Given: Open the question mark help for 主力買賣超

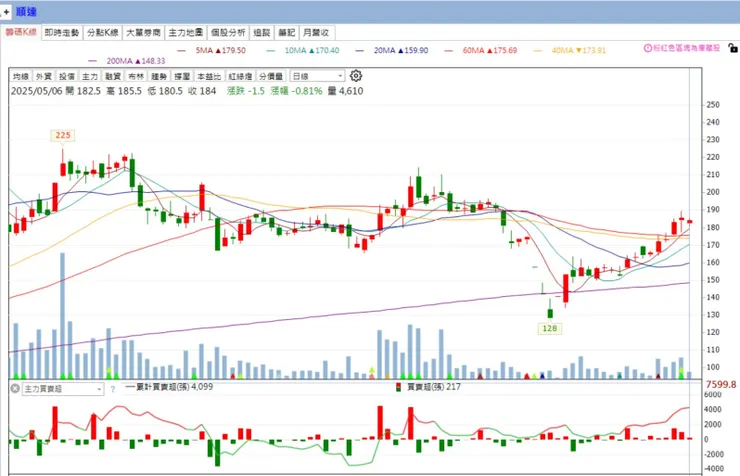Looking at the screenshot, I should point(112,389).
